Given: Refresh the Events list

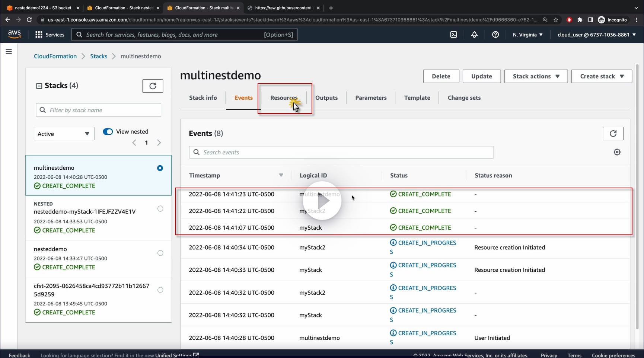Looking at the screenshot, I should [x=613, y=134].
